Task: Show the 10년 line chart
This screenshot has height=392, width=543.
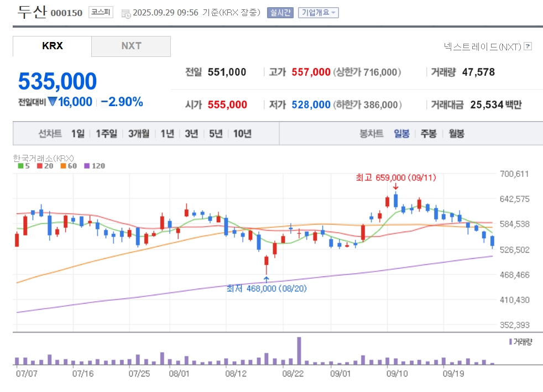Action: click(242, 134)
